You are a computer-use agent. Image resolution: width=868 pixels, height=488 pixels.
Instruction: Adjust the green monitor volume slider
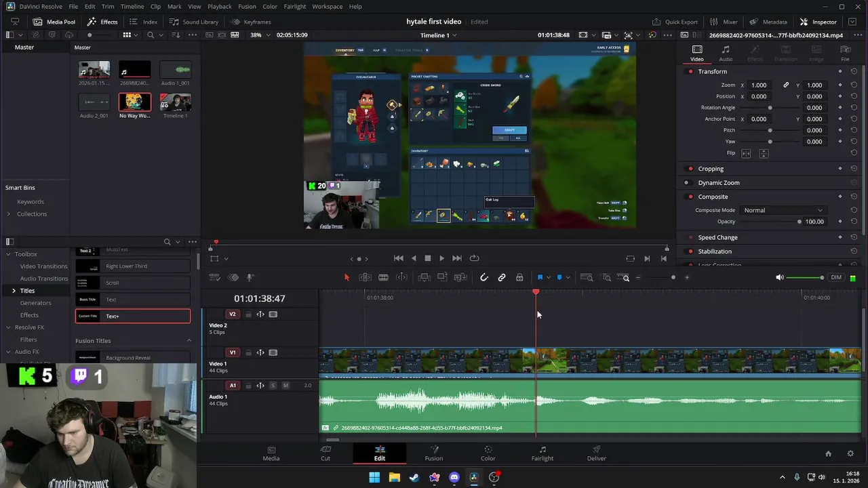click(x=806, y=277)
